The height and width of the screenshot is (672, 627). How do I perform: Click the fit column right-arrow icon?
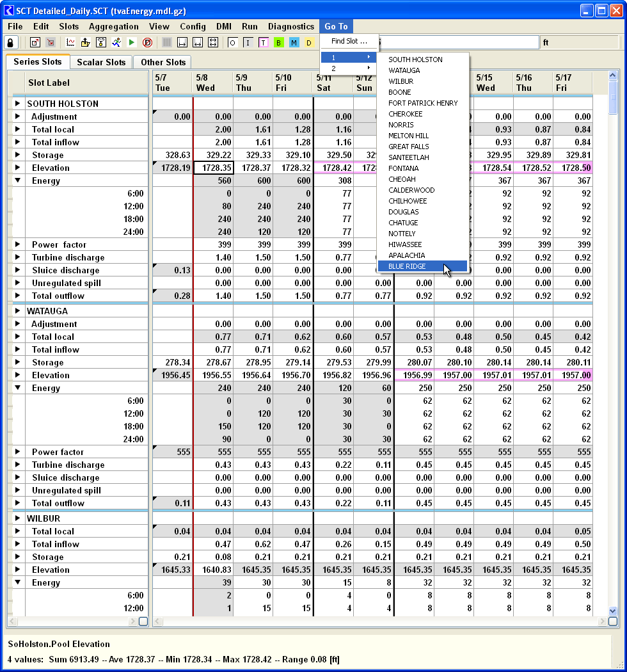pyautogui.click(x=182, y=42)
